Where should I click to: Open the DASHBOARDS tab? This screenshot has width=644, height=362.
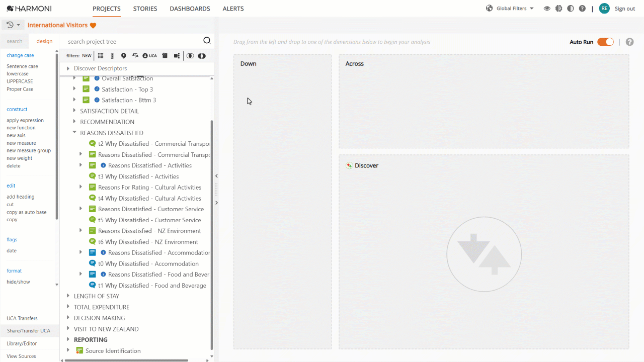(x=190, y=9)
